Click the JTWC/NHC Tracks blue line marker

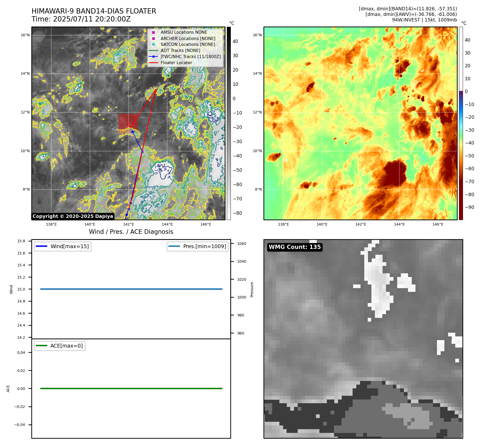[153, 57]
